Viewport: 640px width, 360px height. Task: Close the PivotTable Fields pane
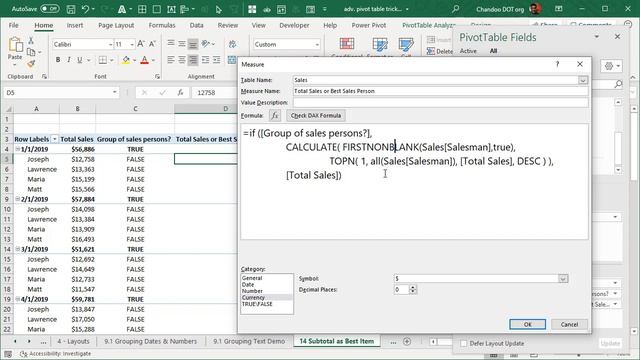(618, 37)
